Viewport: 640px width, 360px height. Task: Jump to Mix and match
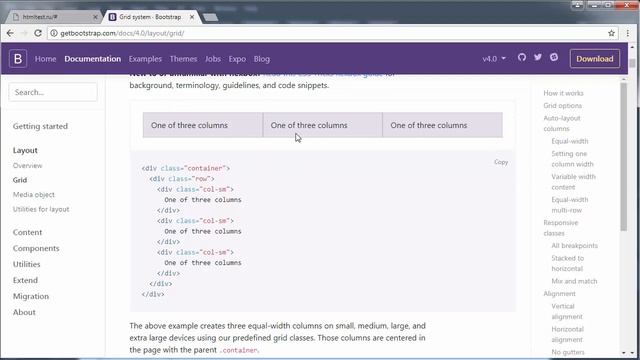click(574, 281)
